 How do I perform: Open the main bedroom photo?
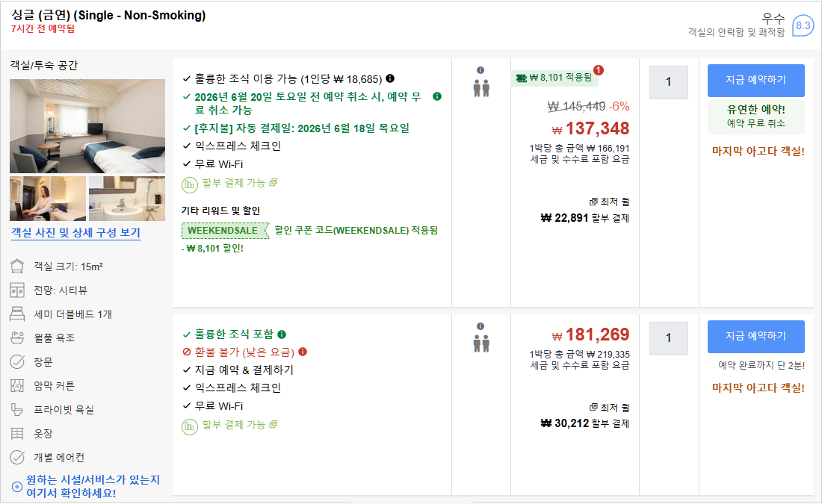87,125
